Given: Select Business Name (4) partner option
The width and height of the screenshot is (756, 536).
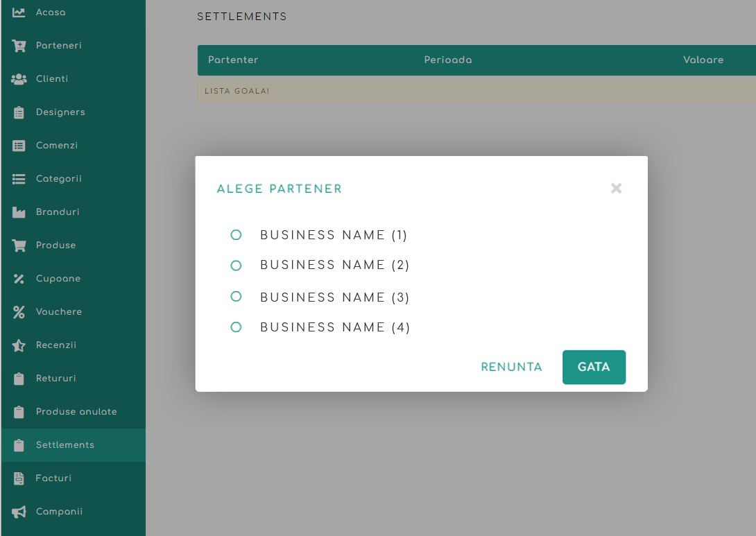Looking at the screenshot, I should coord(236,327).
